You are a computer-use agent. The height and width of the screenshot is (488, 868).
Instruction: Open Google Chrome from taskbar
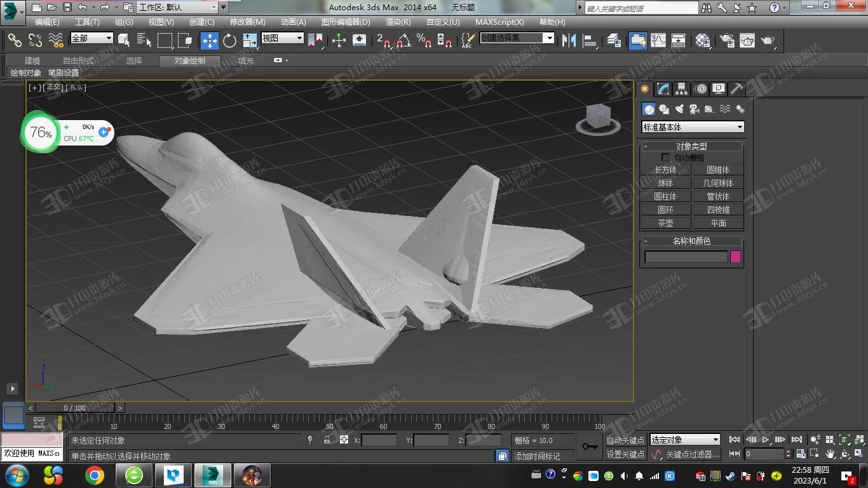coord(95,475)
